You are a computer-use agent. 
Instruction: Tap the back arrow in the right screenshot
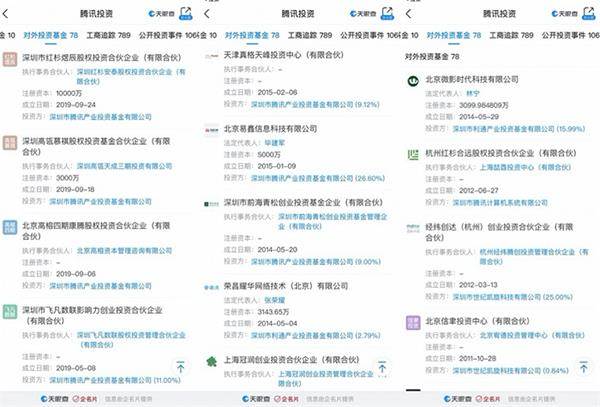point(409,14)
